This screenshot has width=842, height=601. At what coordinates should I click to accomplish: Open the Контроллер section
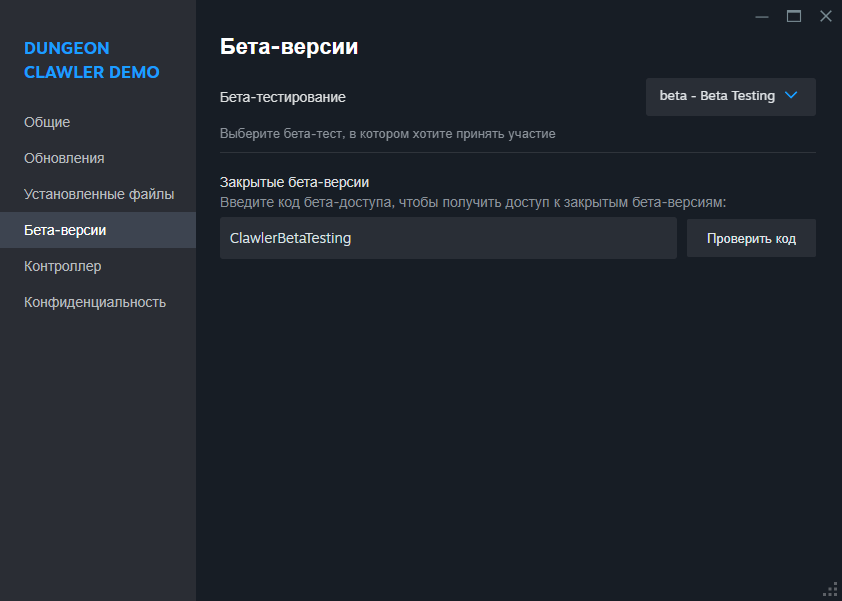(x=98, y=266)
